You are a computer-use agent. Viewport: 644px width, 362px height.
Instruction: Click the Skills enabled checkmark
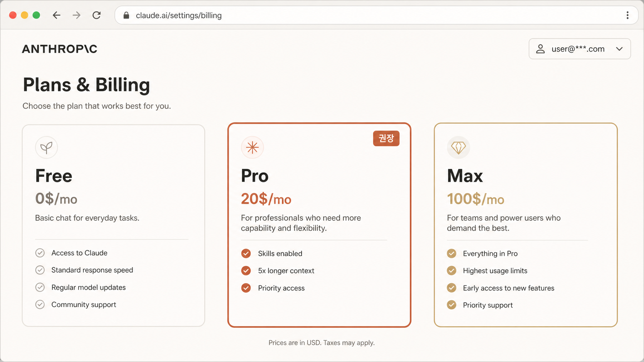pyautogui.click(x=246, y=254)
